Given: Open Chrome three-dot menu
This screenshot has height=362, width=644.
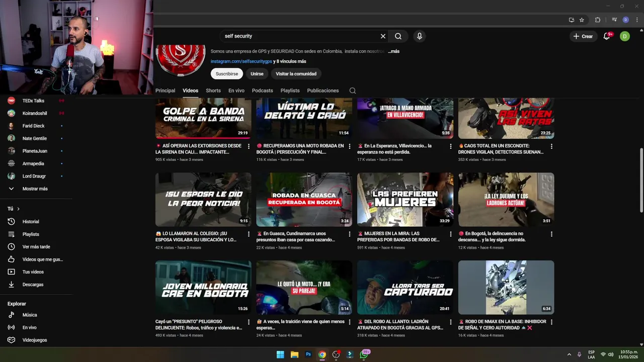Looking at the screenshot, I should [636, 20].
